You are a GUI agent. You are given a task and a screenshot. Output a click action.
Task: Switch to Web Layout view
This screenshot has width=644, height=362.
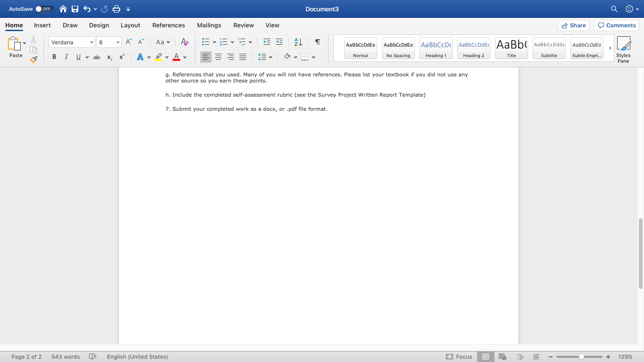point(502,357)
